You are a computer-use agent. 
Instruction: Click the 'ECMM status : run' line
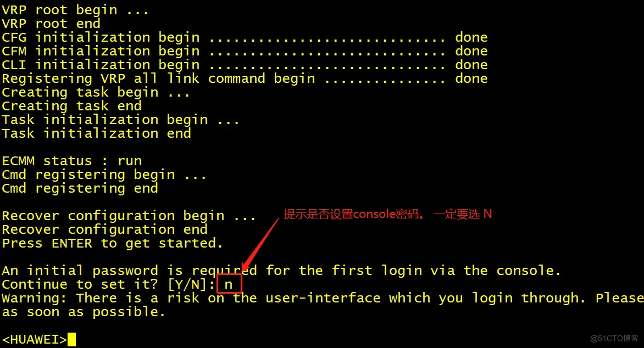pos(72,161)
